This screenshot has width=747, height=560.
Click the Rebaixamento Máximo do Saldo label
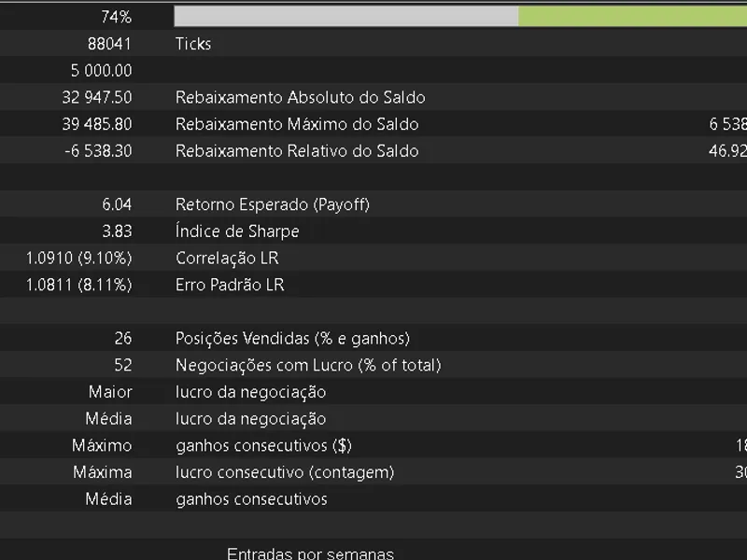coord(297,124)
